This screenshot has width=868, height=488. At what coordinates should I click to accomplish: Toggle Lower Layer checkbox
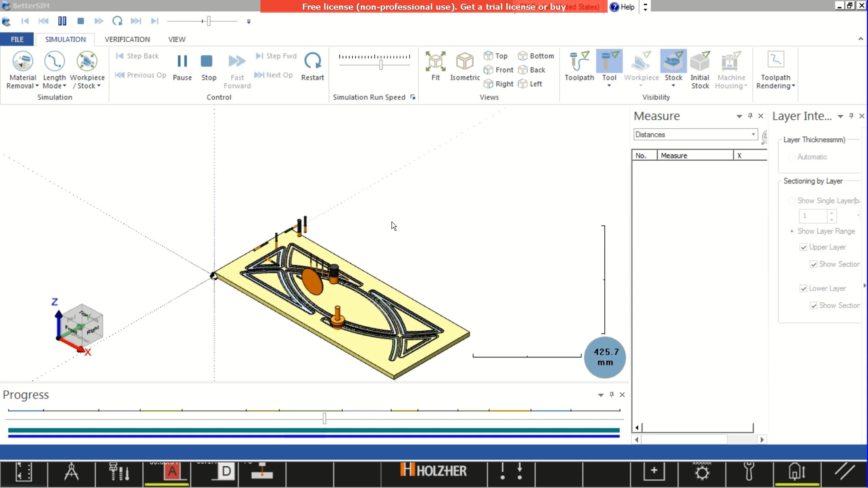[804, 288]
